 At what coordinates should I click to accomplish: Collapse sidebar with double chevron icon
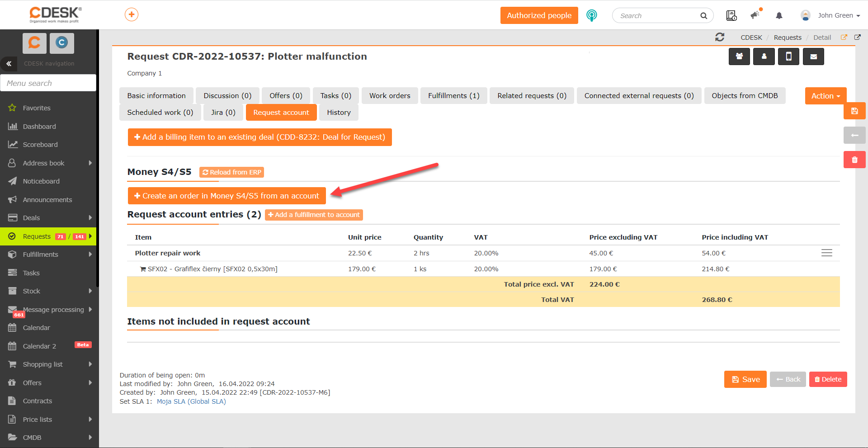tap(9, 64)
